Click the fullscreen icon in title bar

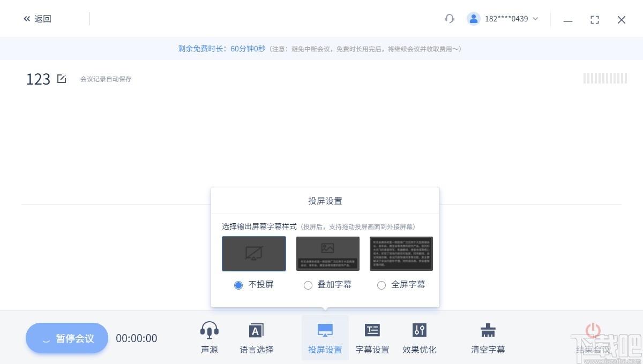595,19
